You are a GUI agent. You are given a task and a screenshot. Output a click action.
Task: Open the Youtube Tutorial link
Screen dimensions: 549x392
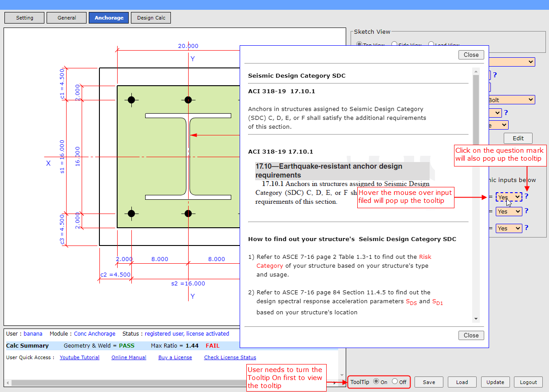(79, 357)
